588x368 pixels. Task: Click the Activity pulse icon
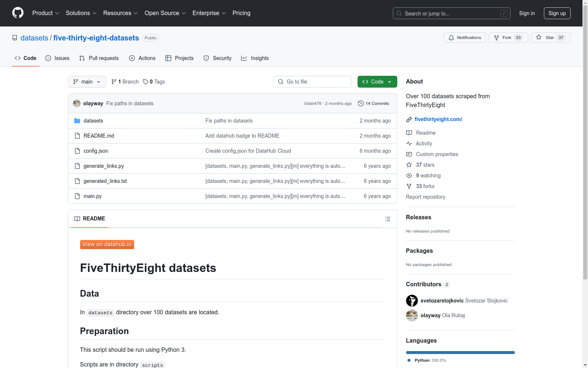pos(409,144)
